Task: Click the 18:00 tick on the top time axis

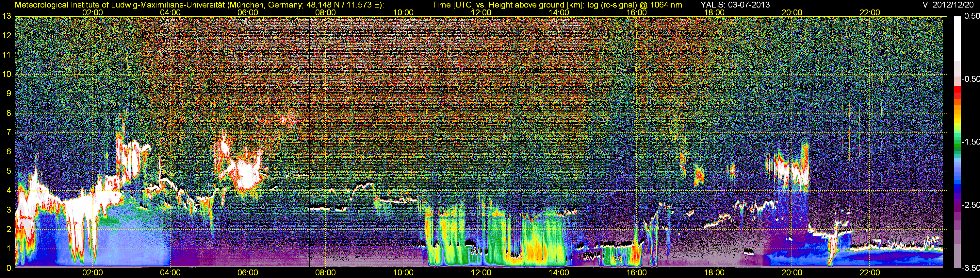Action: [x=714, y=12]
